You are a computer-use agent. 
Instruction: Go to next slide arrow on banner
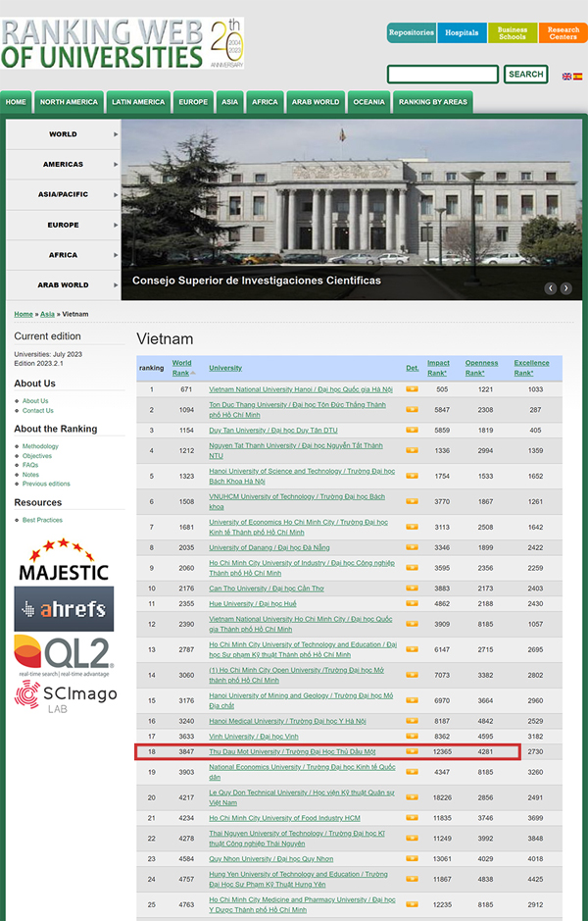tap(565, 287)
